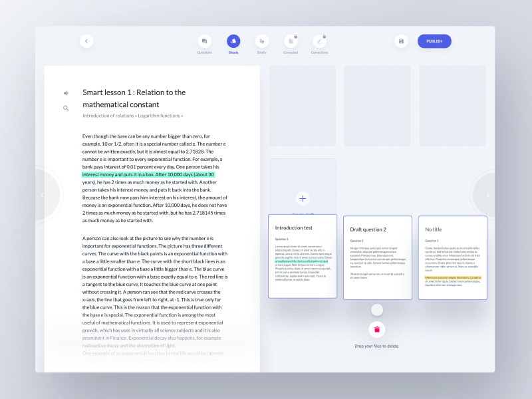Screen dimensions: 532x399
Task: Go back with the left chevron button
Action: click(x=86, y=41)
